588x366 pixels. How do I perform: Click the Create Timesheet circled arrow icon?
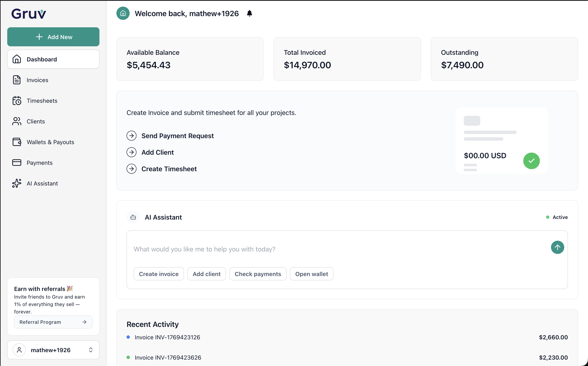point(131,169)
